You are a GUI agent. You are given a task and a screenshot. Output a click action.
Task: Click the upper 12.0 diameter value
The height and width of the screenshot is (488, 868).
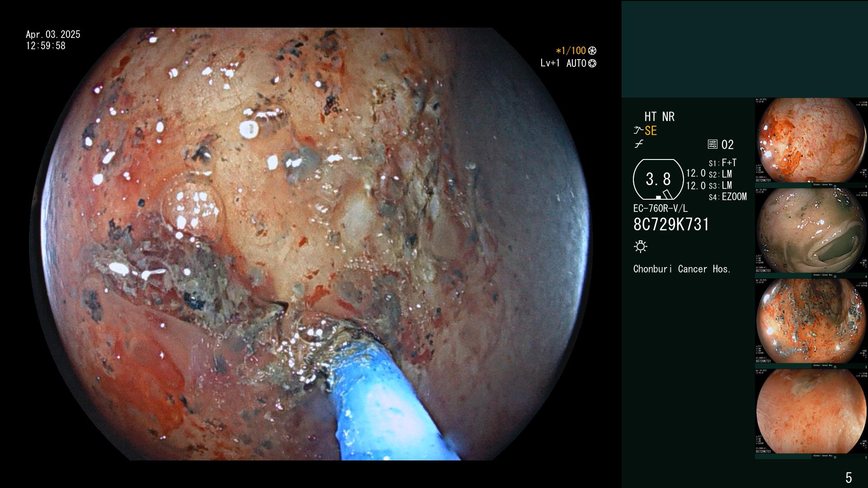click(x=696, y=173)
